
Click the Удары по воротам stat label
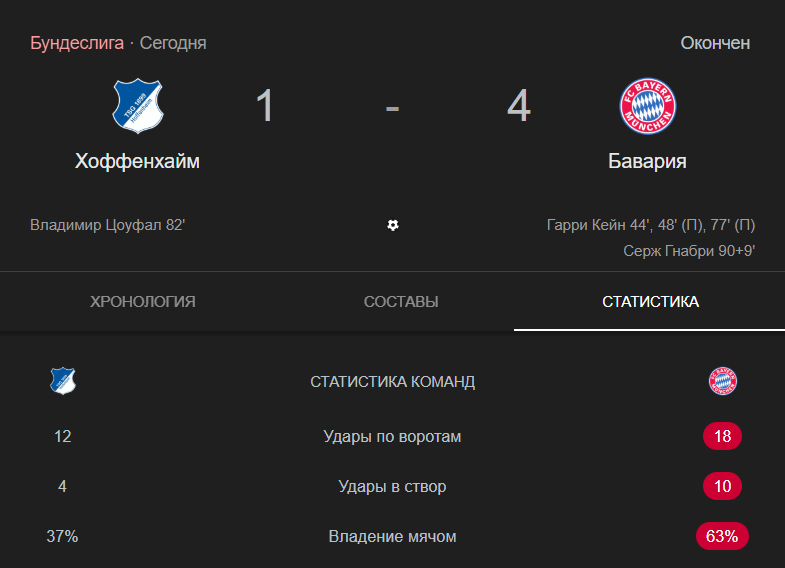392,436
